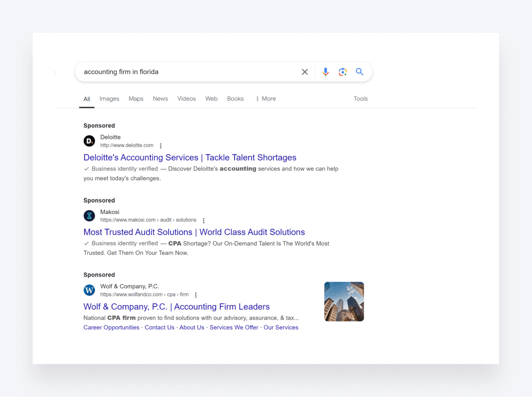The height and width of the screenshot is (401, 532).
Task: Open Most Trusted Audit Solutions ad headline
Action: 194,232
